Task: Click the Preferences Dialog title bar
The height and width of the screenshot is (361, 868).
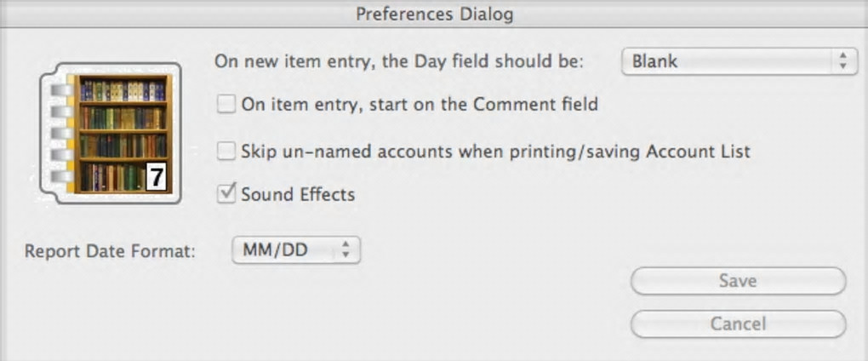Action: point(434,14)
